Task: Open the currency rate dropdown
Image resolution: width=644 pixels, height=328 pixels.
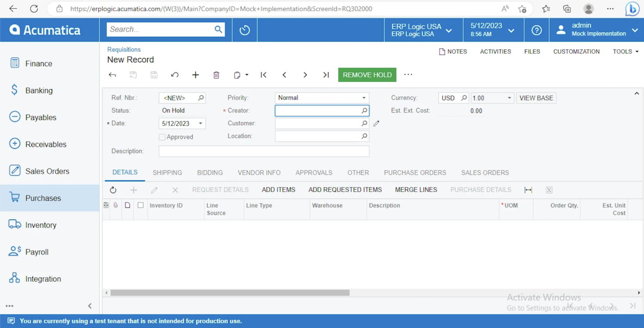Action: [509, 97]
